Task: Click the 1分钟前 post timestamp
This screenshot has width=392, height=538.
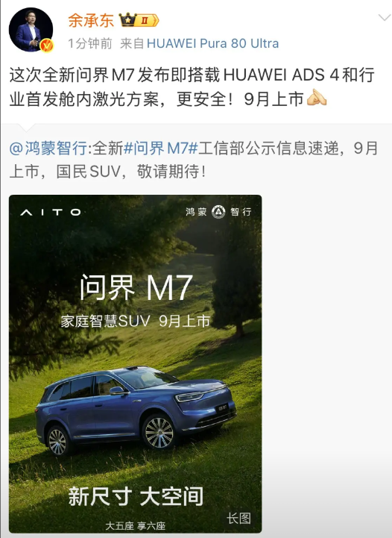Action: [90, 43]
